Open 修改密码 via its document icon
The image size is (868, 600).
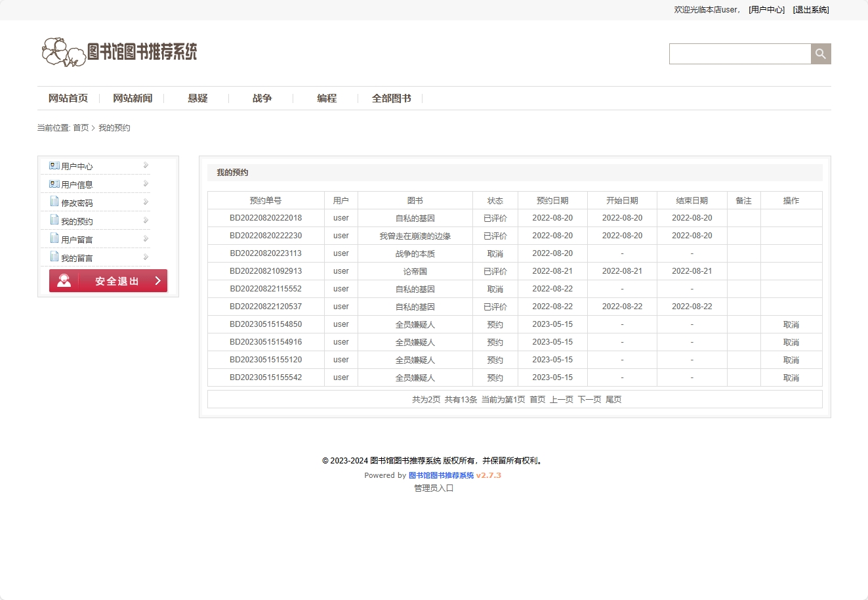pyautogui.click(x=54, y=202)
